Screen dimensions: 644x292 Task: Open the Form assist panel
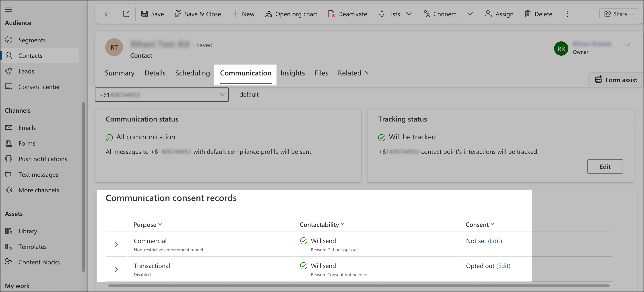pos(616,80)
